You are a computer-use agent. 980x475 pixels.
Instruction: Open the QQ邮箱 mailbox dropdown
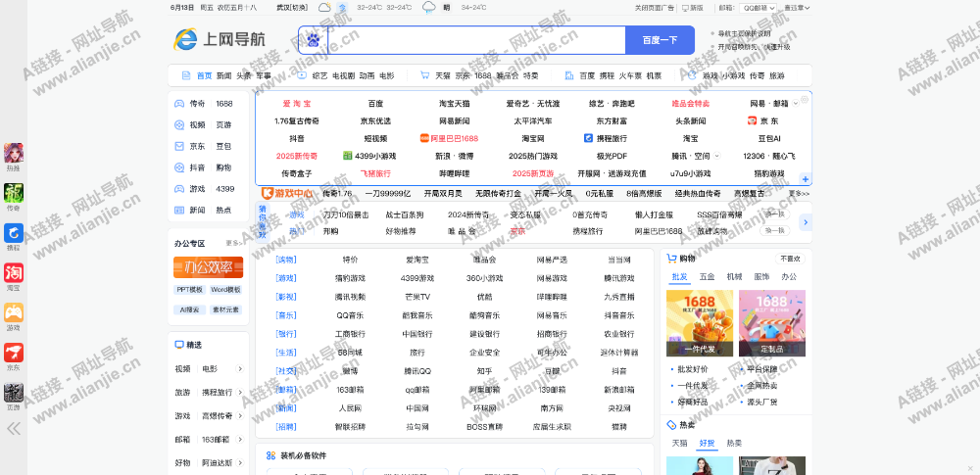click(759, 8)
